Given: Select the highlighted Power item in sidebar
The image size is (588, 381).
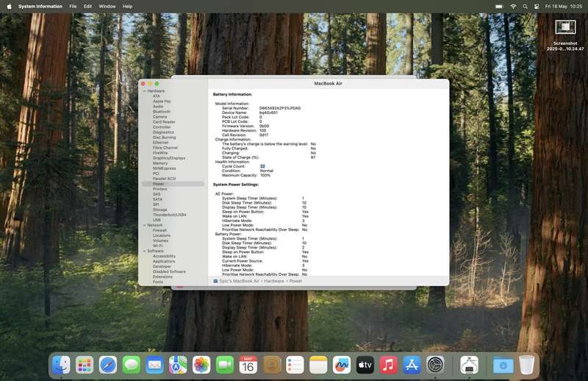Looking at the screenshot, I should point(173,184).
